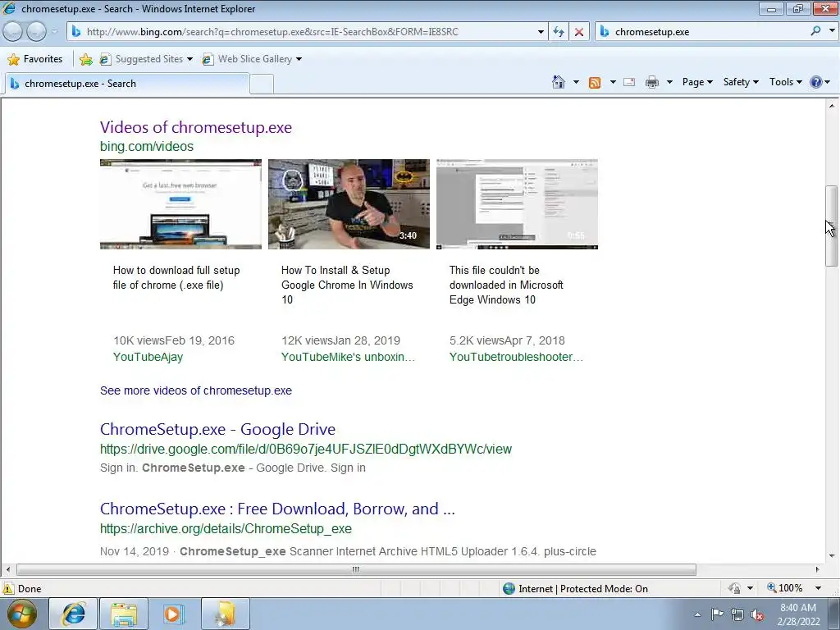Screen dimensions: 840x630
Task: Open Windows Start orb
Action: click(22, 614)
